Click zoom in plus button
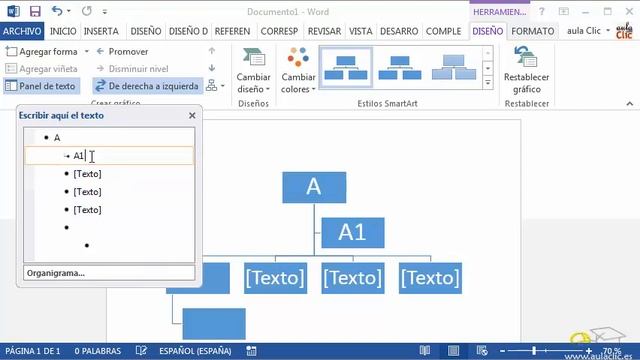 click(x=589, y=351)
